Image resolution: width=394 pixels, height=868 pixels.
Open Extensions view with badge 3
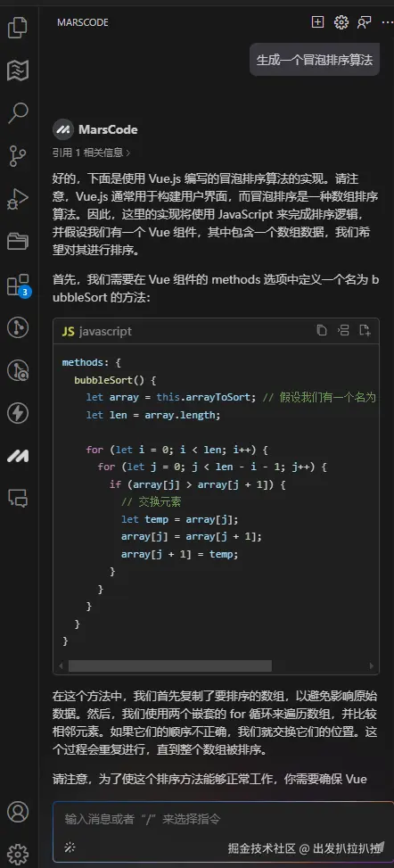pos(18,285)
